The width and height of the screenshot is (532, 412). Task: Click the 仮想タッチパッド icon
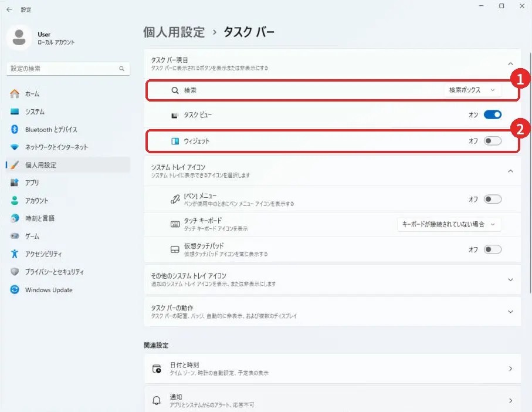pos(175,249)
